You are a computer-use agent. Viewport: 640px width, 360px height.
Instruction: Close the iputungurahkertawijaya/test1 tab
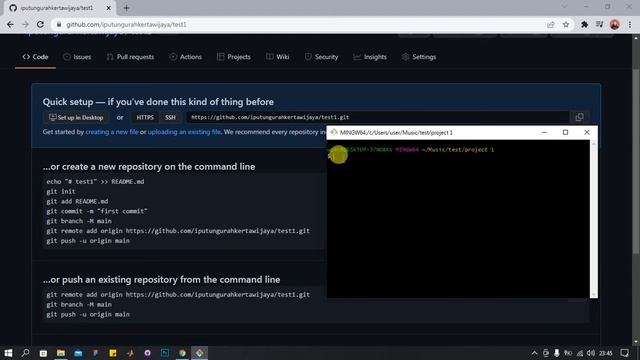coord(109,8)
